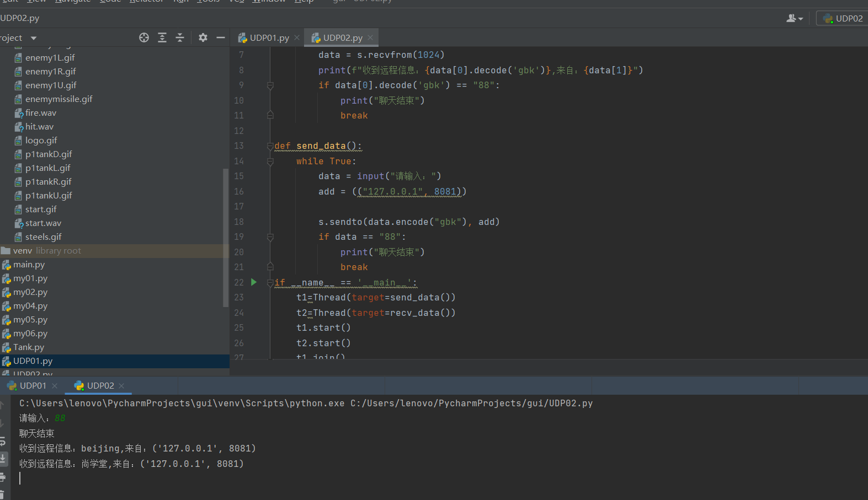This screenshot has width=868, height=500.
Task: Select my06.py file
Action: 30,334
